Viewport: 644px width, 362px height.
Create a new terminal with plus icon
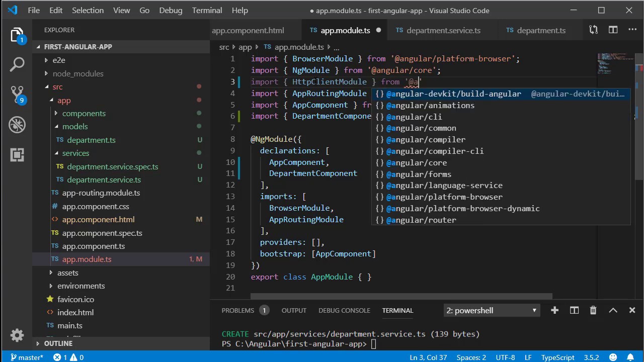coord(554,310)
